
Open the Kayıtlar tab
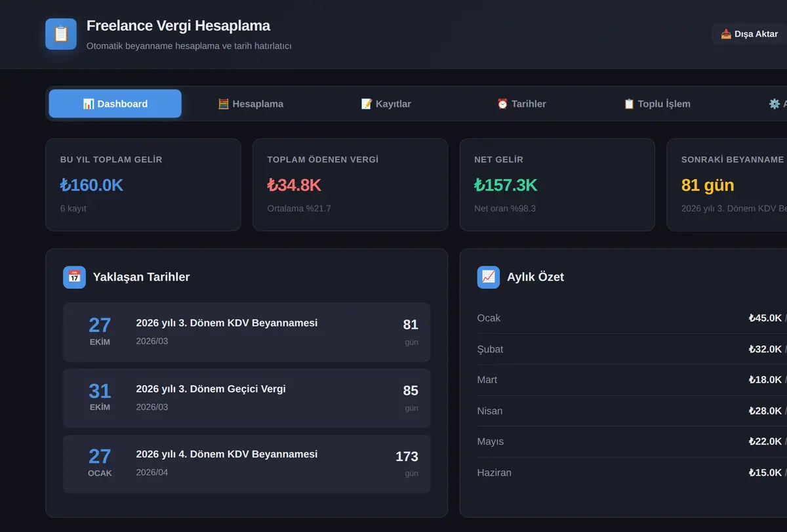click(x=386, y=104)
